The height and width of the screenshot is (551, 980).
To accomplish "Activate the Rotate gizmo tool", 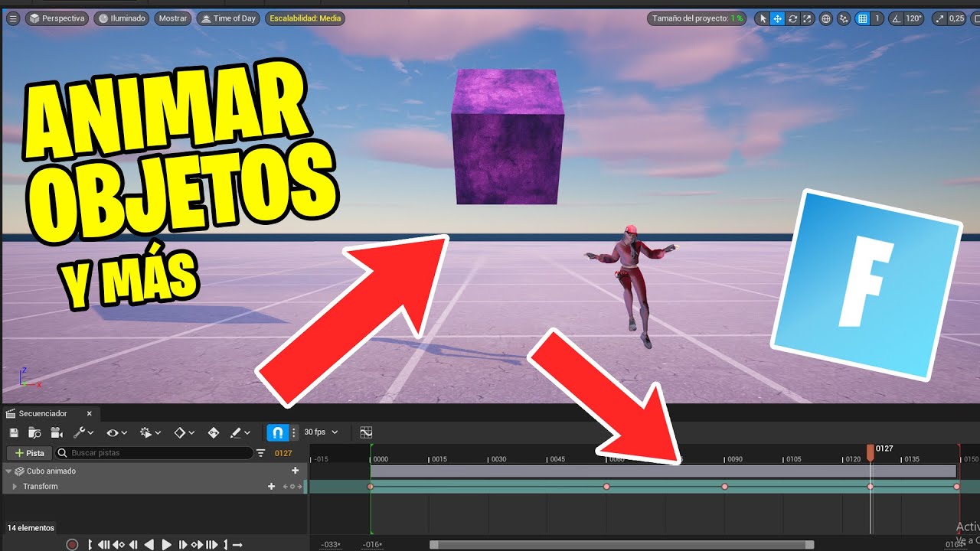I will pyautogui.click(x=792, y=18).
